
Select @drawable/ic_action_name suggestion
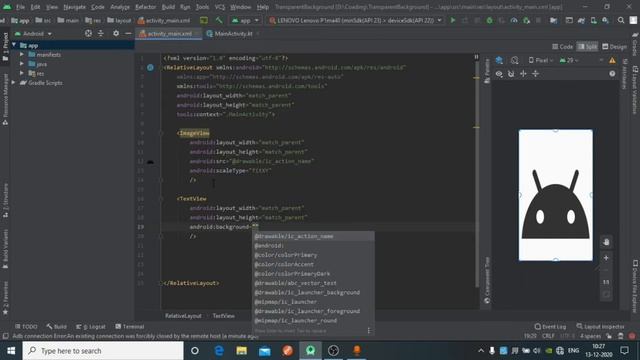click(313, 236)
